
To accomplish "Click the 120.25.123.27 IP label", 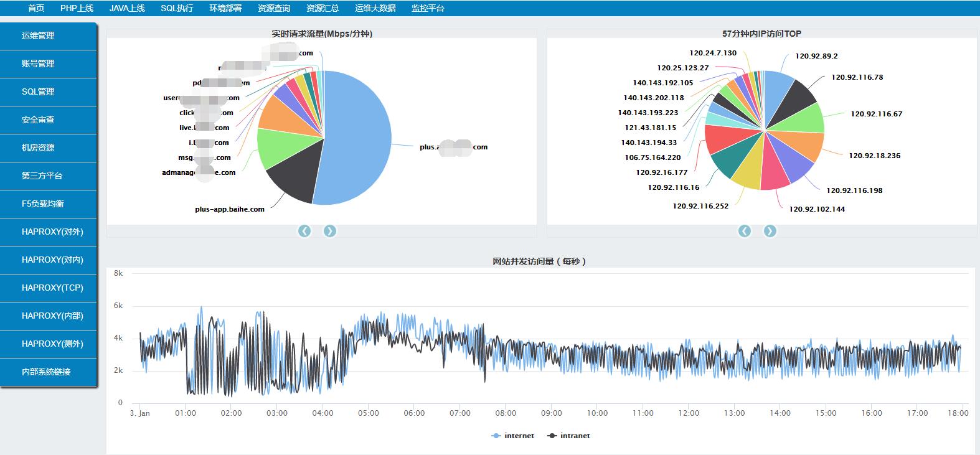I will pos(683,68).
